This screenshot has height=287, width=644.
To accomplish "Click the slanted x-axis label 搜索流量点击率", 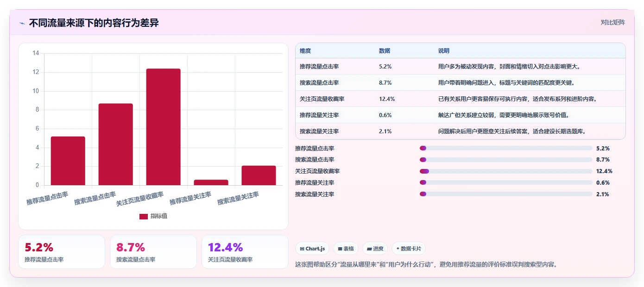I will click(x=95, y=199).
